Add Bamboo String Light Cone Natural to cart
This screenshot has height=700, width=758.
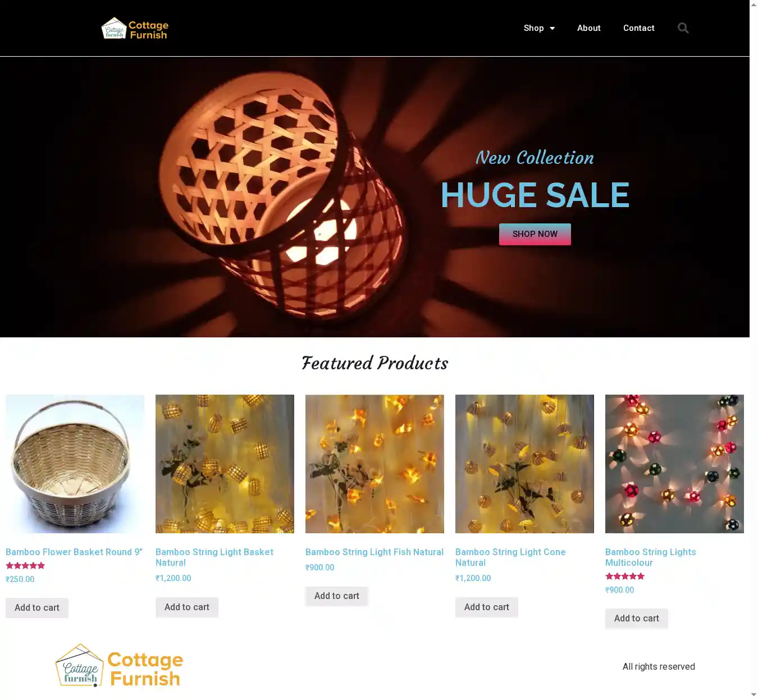tap(487, 607)
